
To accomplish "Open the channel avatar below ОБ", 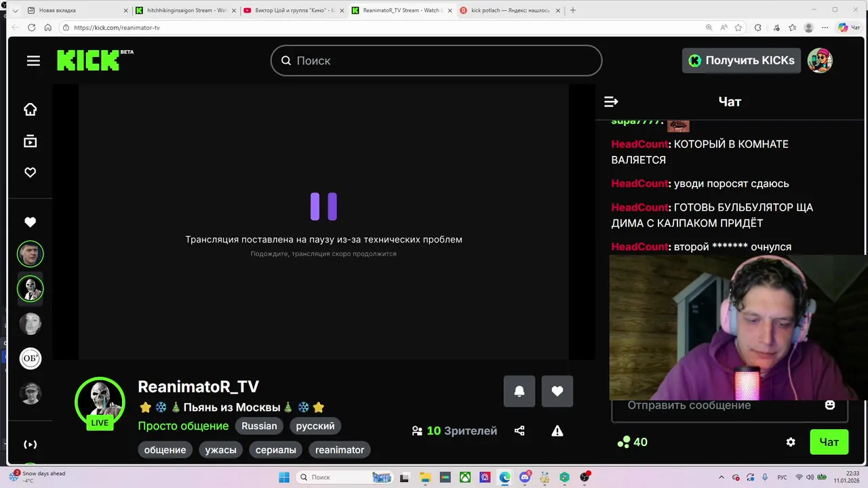I will click(30, 393).
